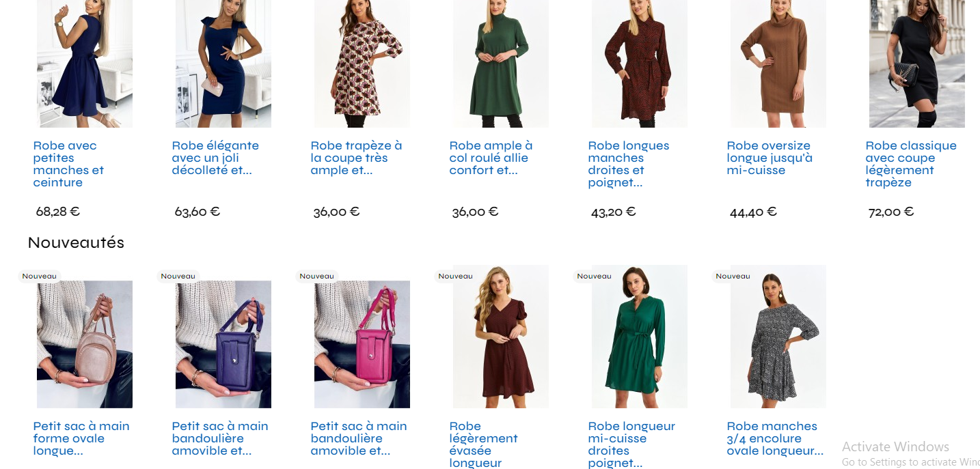
Task: Open the brown oversize dress thumbnail
Action: [x=778, y=63]
